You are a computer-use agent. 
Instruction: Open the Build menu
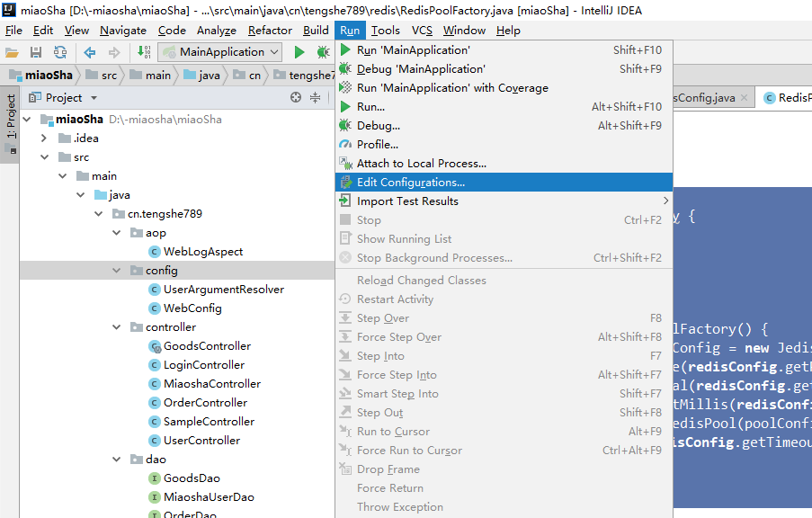click(x=316, y=31)
